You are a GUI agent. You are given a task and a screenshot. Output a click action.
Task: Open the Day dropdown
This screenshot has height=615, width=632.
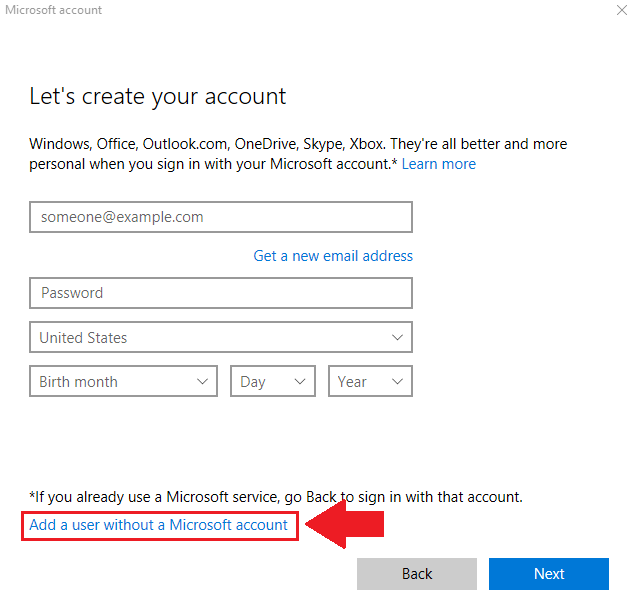[273, 381]
